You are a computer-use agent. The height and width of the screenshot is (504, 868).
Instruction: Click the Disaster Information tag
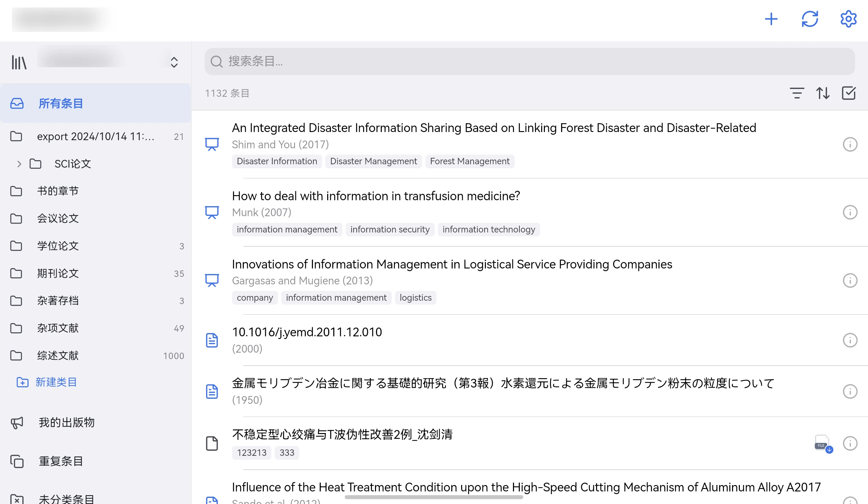pos(277,161)
